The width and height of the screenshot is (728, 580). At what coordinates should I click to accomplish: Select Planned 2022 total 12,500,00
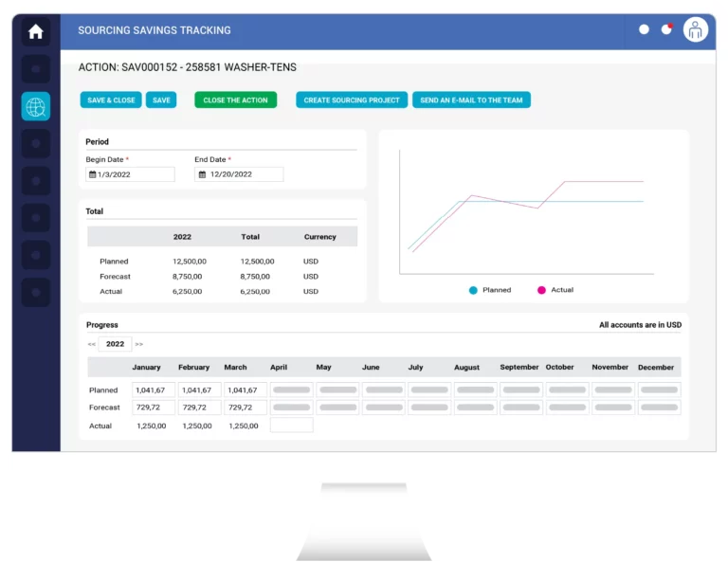click(190, 262)
